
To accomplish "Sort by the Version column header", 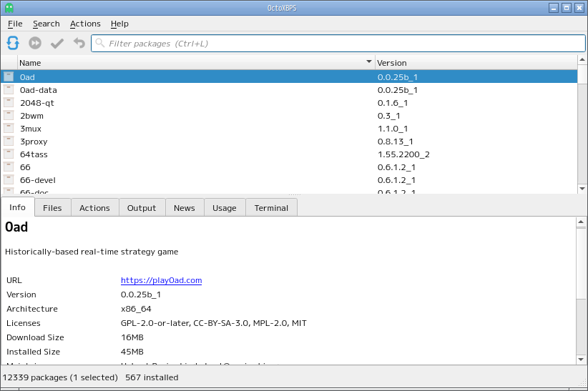I will click(x=476, y=63).
